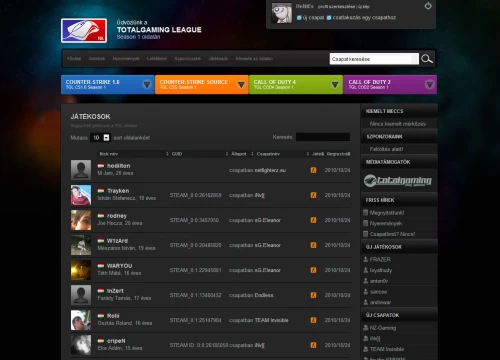Click the document icon beside 'Megnyitottunk!'
Viewport: 500px width, 360px height.
pyautogui.click(x=365, y=212)
